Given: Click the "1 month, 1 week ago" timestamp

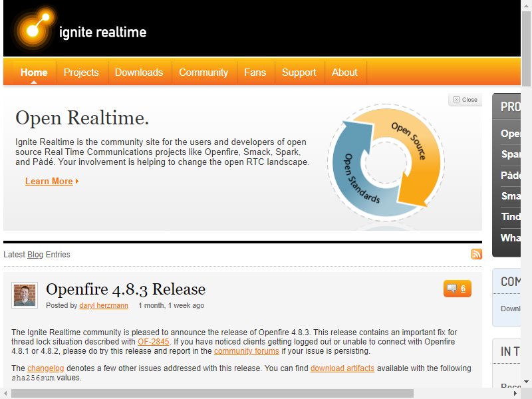Looking at the screenshot, I should coord(171,305).
